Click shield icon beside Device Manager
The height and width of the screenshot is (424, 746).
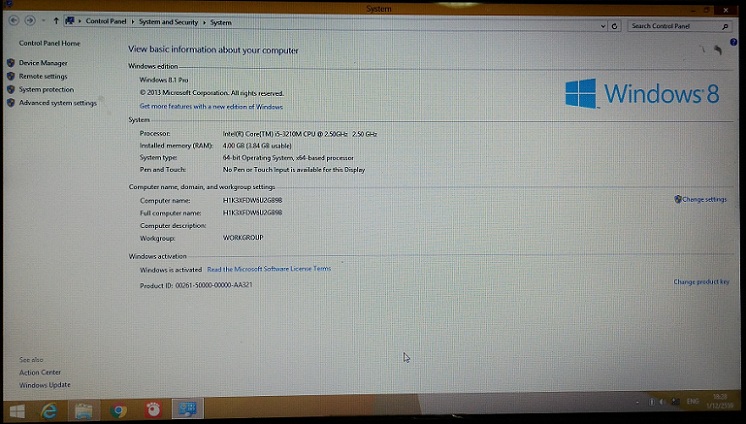[x=11, y=63]
